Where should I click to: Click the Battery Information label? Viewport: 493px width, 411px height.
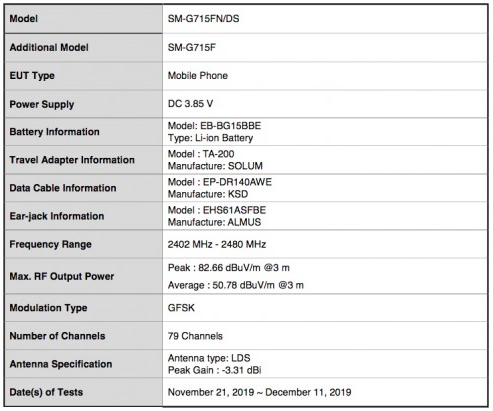[x=54, y=132]
